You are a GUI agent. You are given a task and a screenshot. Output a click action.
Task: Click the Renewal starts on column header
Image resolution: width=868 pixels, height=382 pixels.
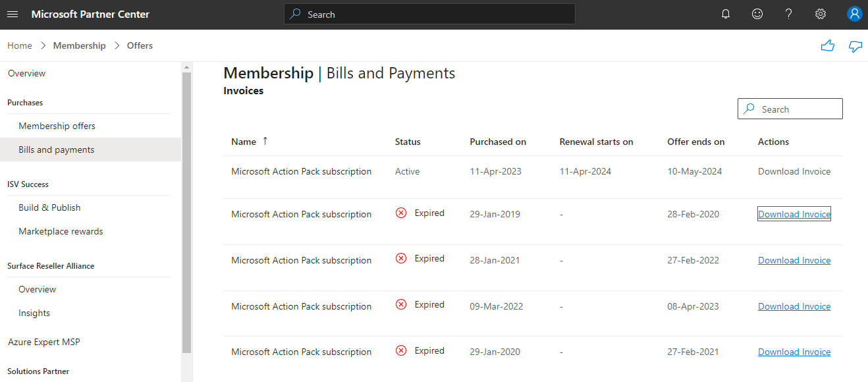pyautogui.click(x=596, y=142)
